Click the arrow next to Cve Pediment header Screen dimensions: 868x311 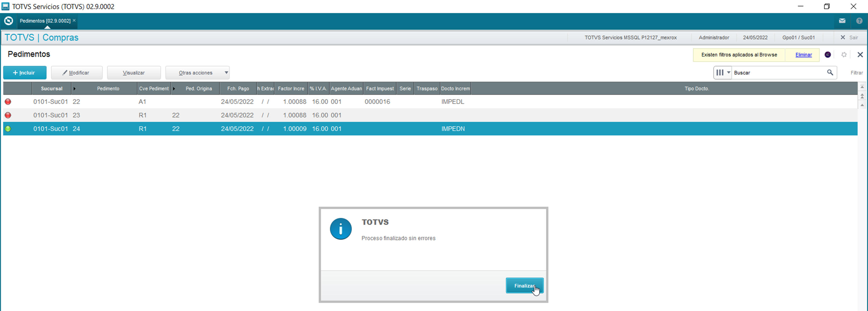click(174, 88)
